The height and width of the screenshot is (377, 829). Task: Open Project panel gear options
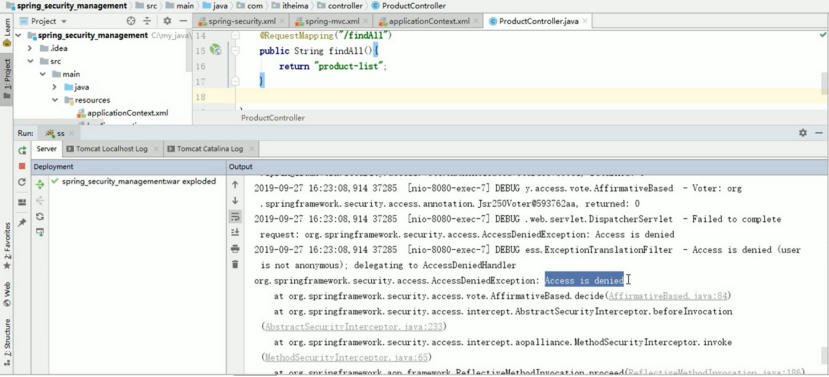pyautogui.click(x=167, y=21)
